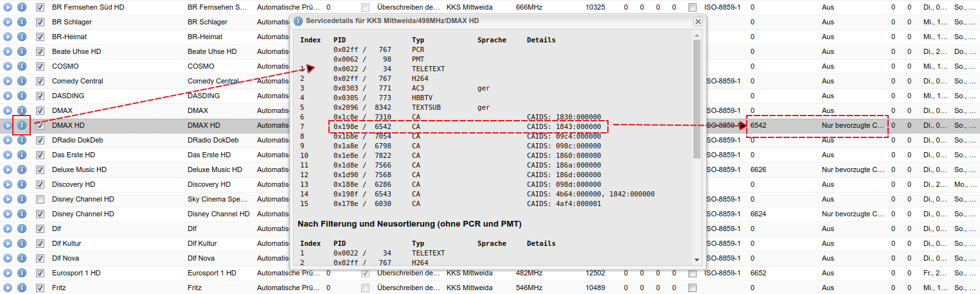The image size is (980, 294).
Task: Click 'Automatische Prü...' in BR Fernsehen Süd HD row
Action: click(288, 7)
